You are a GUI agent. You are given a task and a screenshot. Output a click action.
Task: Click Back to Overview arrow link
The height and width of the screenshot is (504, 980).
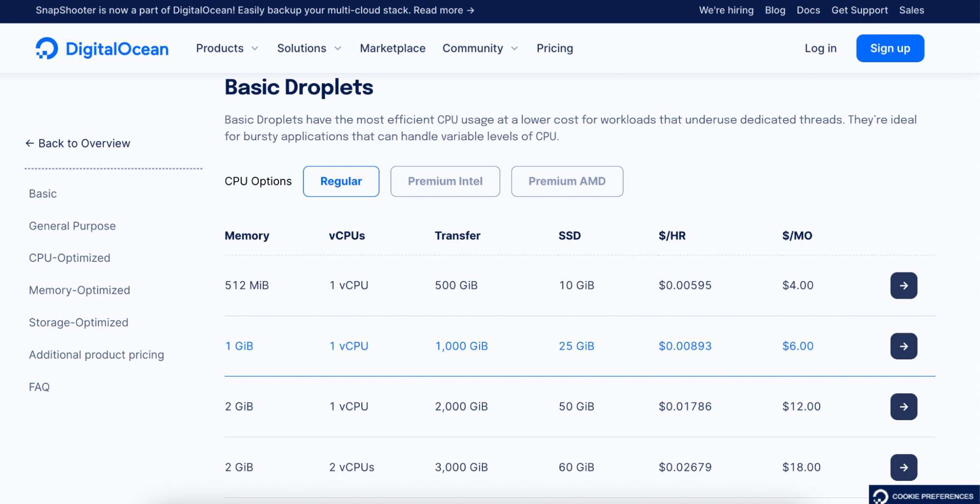click(x=78, y=143)
